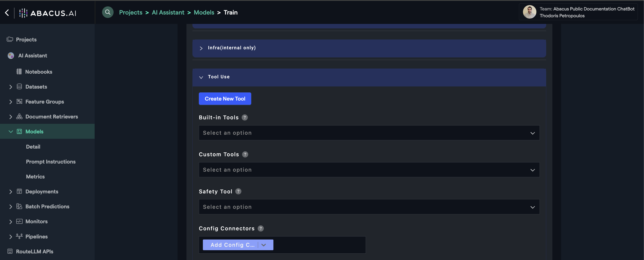Open RouteLLM APIs in sidebar
Image resolution: width=644 pixels, height=260 pixels.
(35, 251)
